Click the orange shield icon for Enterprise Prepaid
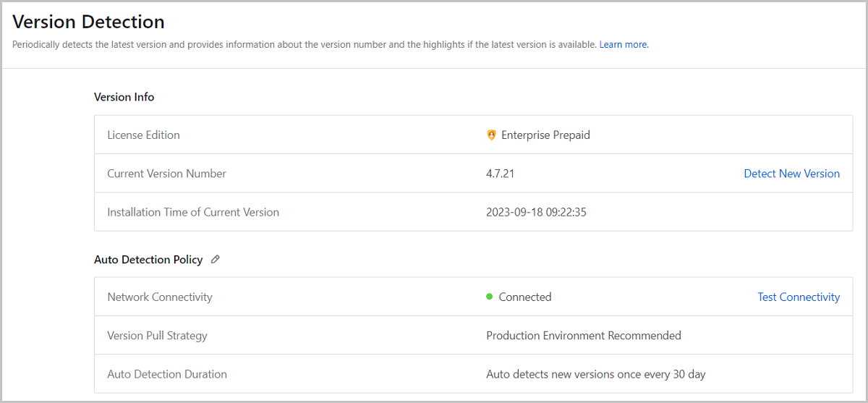This screenshot has height=403, width=868. (x=492, y=135)
